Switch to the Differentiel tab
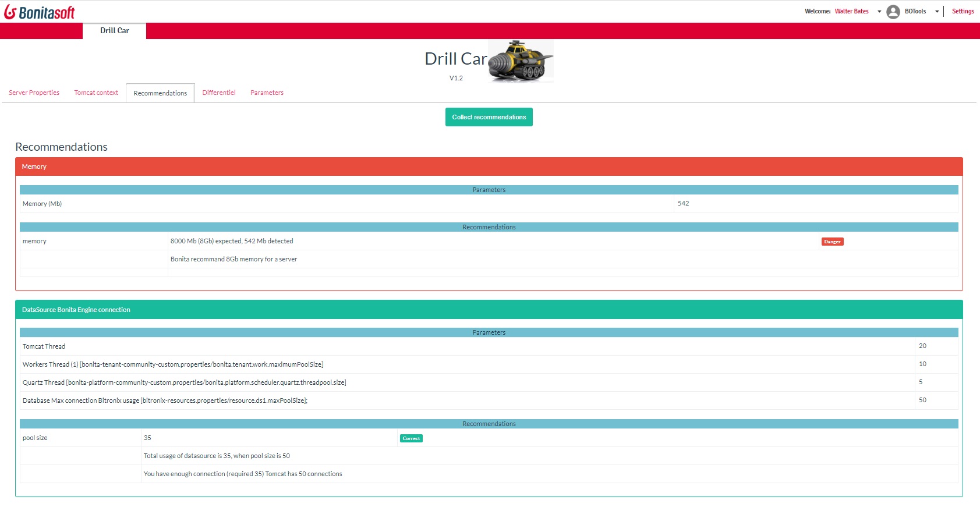 tap(219, 93)
